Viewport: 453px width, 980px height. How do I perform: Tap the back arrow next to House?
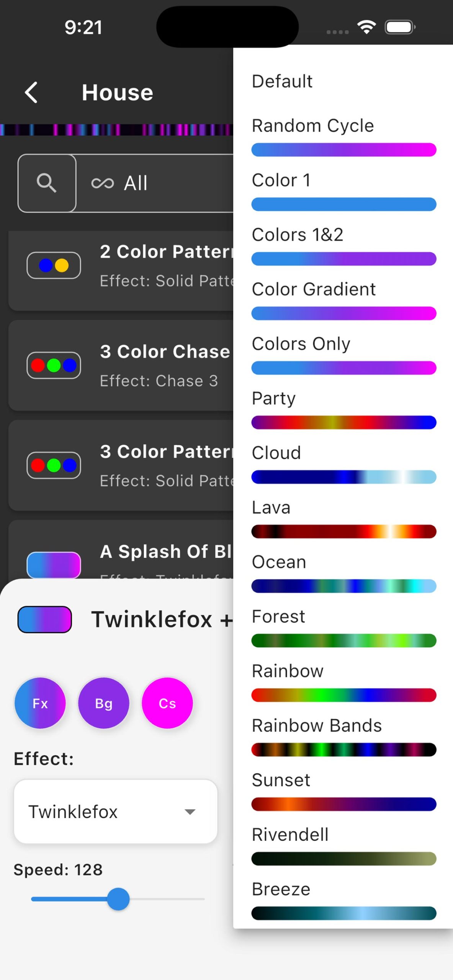pyautogui.click(x=31, y=93)
